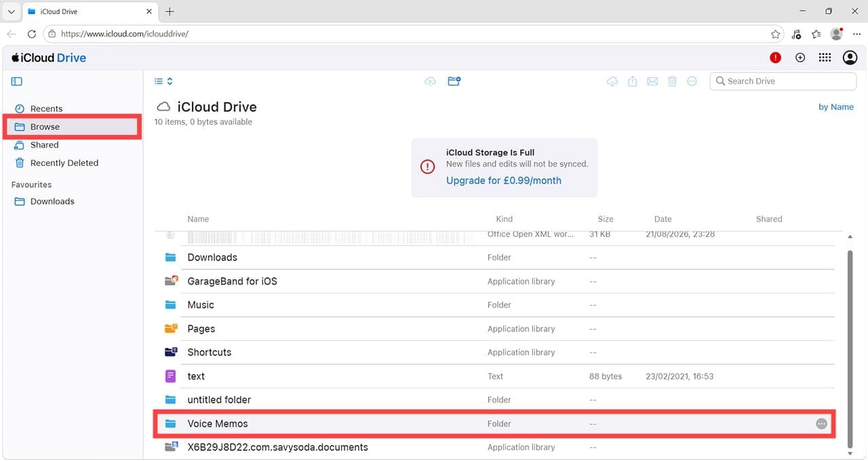Screen dimensions: 868x461
Task: Sort by the Kind column header
Action: tap(505, 219)
